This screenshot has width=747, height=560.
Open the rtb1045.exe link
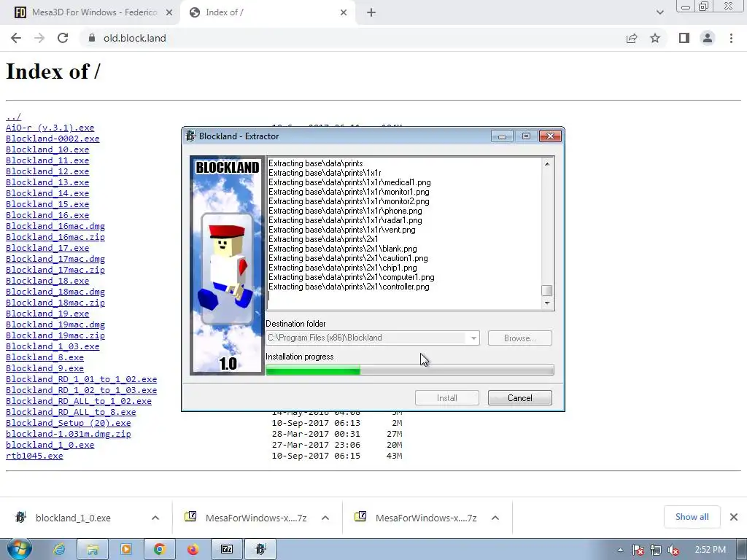[34, 456]
